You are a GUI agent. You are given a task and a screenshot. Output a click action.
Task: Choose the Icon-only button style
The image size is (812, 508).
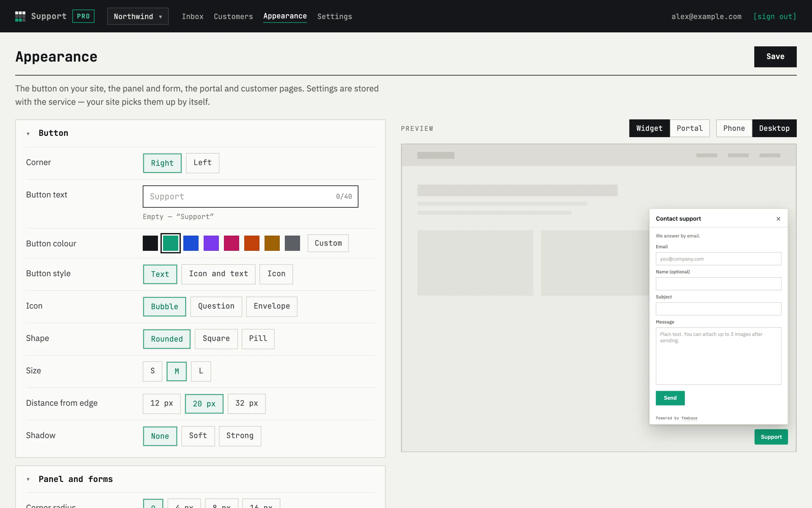point(276,274)
